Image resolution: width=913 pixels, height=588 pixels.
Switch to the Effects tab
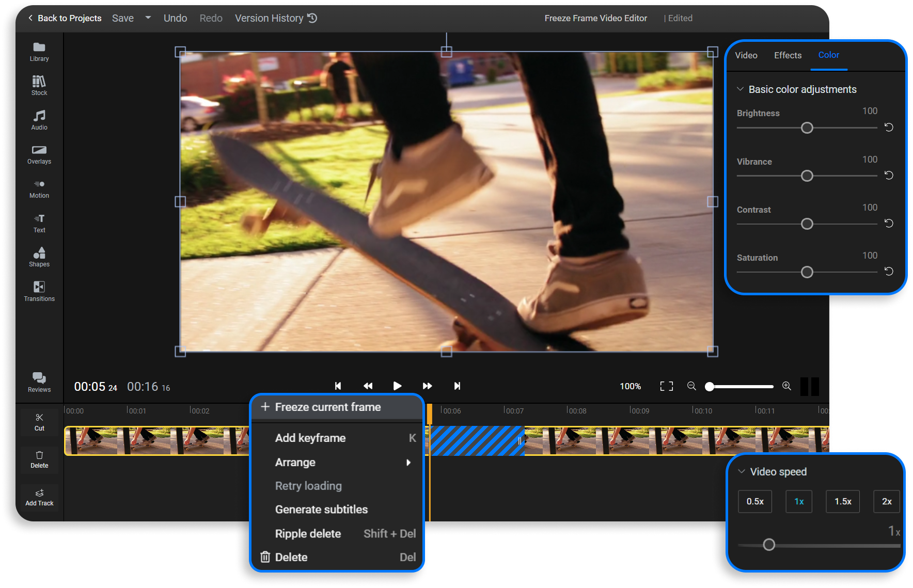(788, 55)
